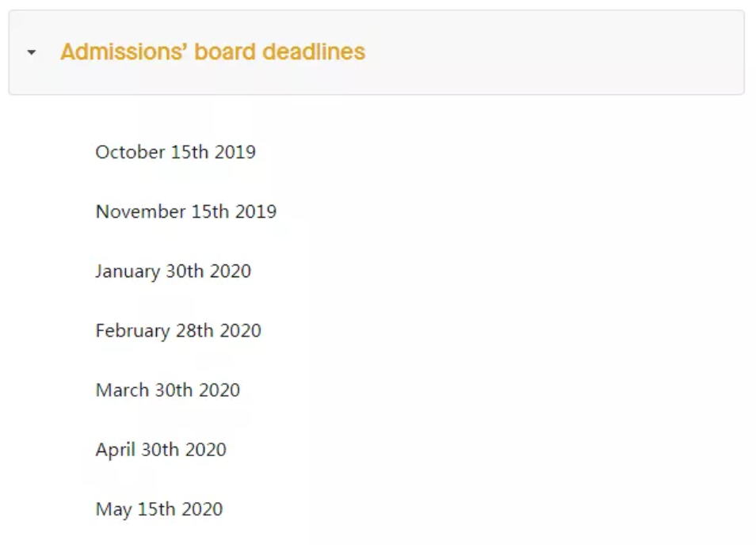The height and width of the screenshot is (548, 756).
Task: Collapse section with the caret arrow icon
Action: point(32,52)
